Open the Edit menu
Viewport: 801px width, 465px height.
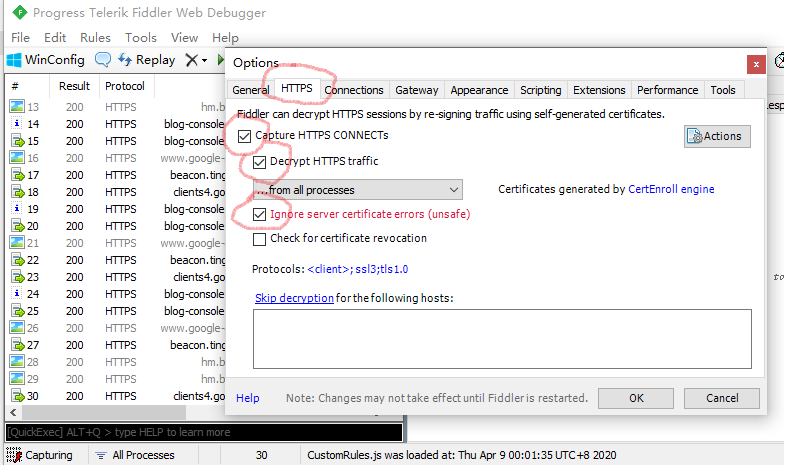[55, 38]
